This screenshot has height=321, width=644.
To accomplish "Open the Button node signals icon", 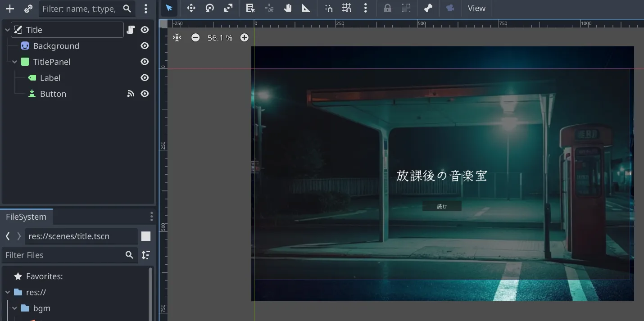I will 131,94.
